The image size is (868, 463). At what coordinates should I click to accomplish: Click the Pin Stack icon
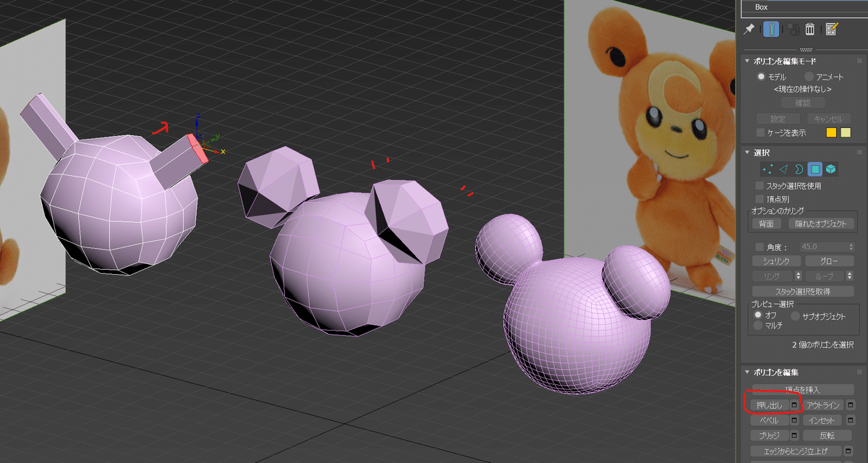pos(749,28)
